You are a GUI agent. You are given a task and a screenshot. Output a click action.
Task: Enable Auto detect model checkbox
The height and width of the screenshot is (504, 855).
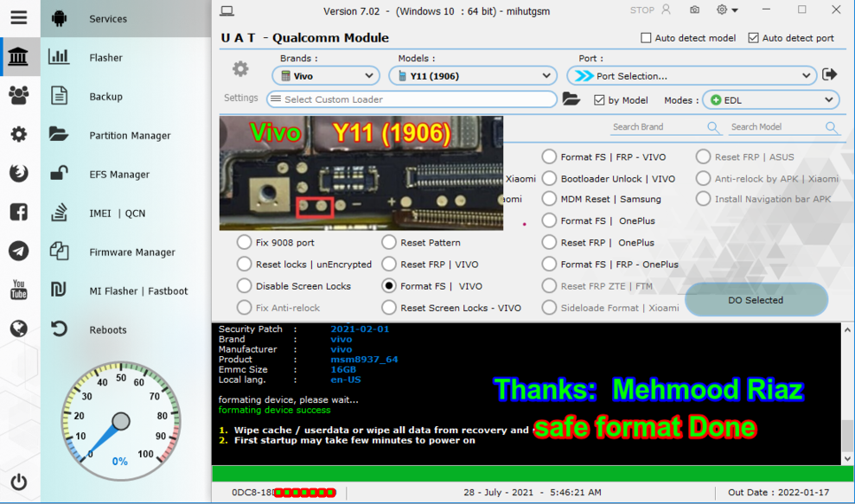[x=646, y=38]
